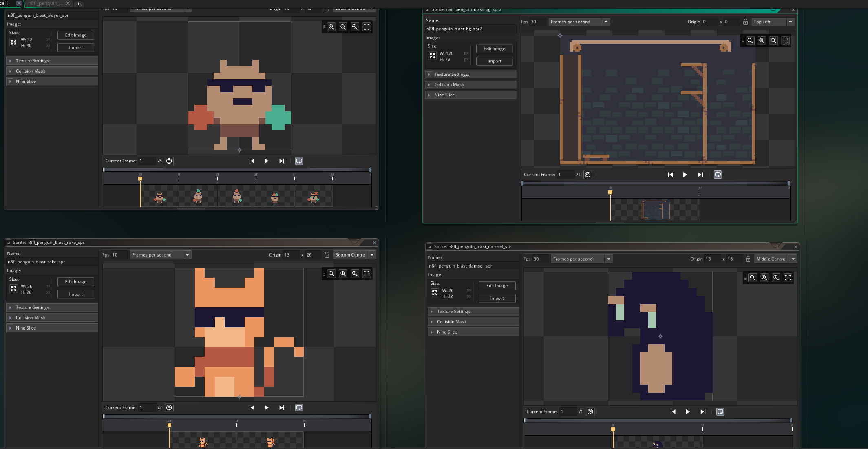Click resize icon in rake sprite Size box
Image resolution: width=868 pixels, height=449 pixels.
tap(14, 289)
